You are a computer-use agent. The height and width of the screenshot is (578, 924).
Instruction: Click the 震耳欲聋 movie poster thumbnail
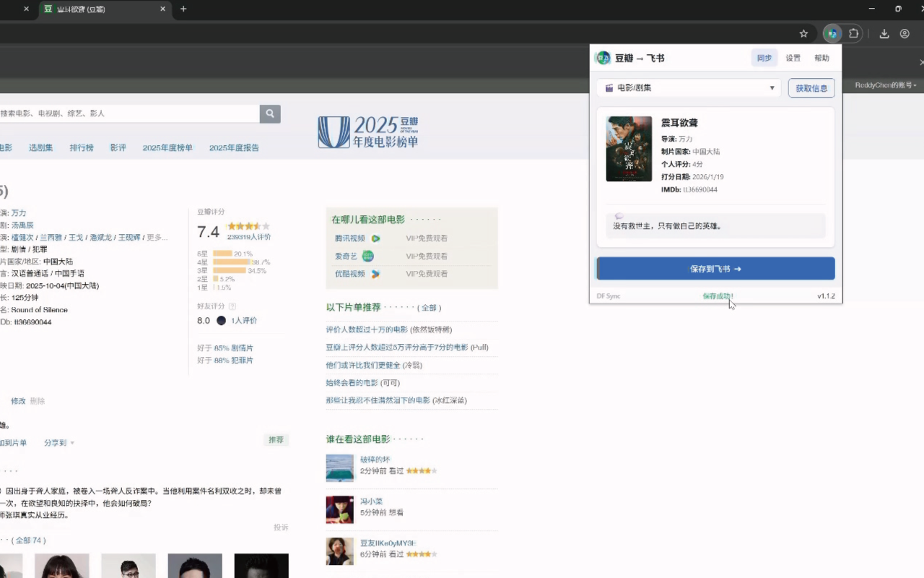tap(629, 149)
